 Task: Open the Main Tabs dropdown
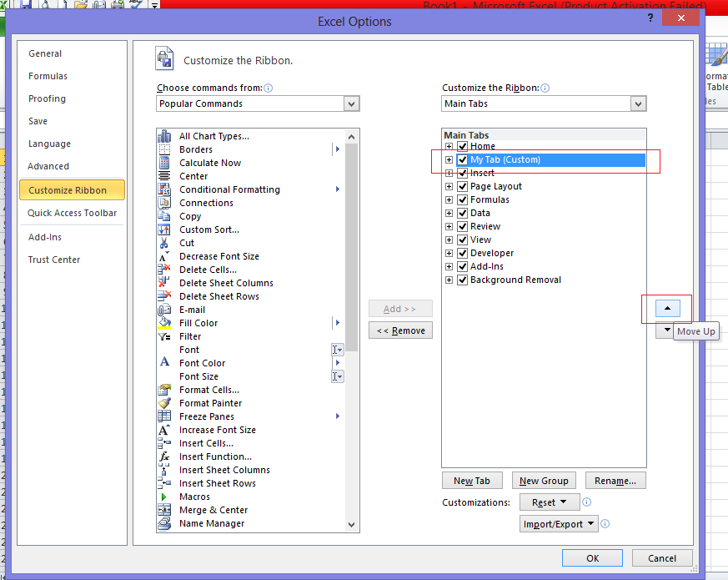click(638, 103)
